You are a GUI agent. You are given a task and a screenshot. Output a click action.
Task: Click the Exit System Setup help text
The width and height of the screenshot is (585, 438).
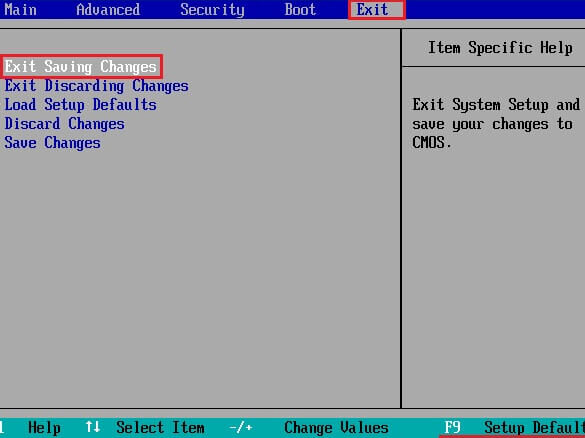pos(496,123)
